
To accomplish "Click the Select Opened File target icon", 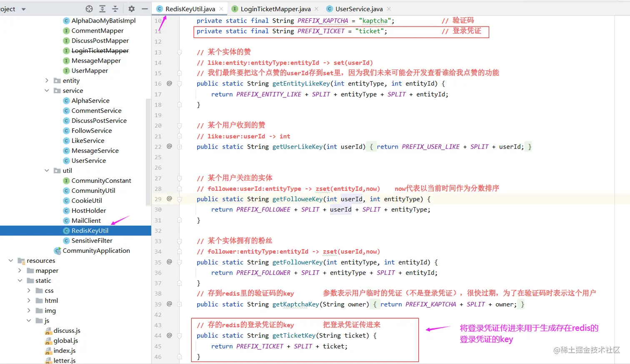I will pyautogui.click(x=89, y=8).
